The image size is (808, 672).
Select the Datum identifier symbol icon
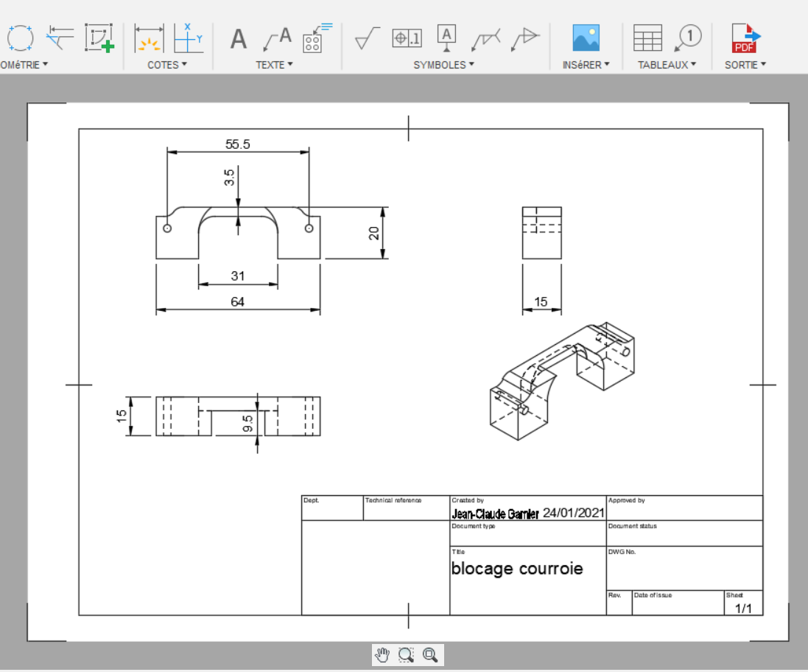pos(447,38)
